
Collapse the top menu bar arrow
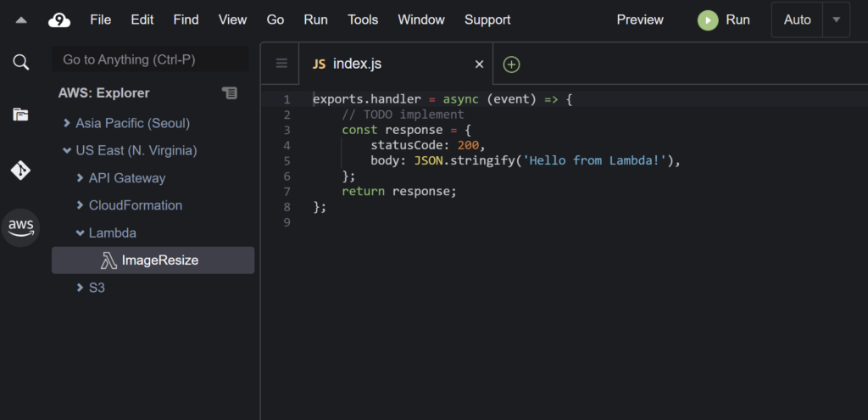point(21,20)
